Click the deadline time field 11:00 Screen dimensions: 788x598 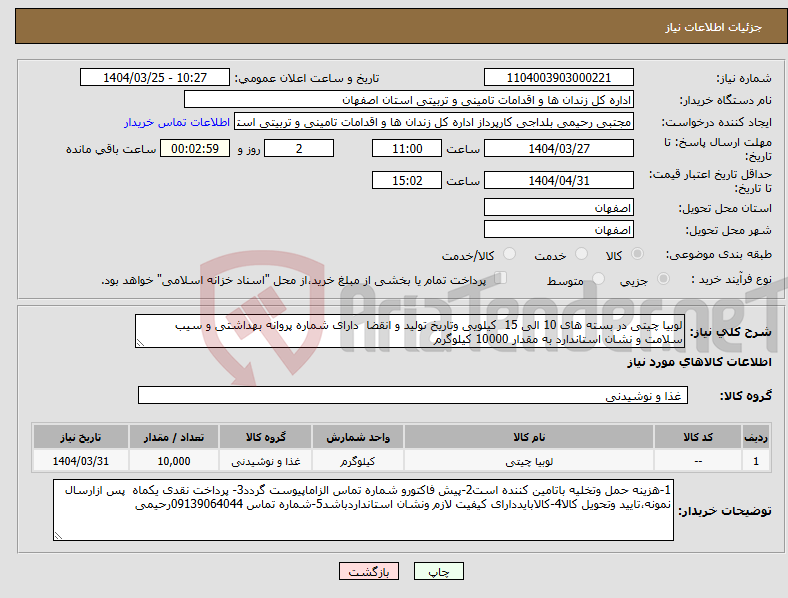tap(407, 148)
